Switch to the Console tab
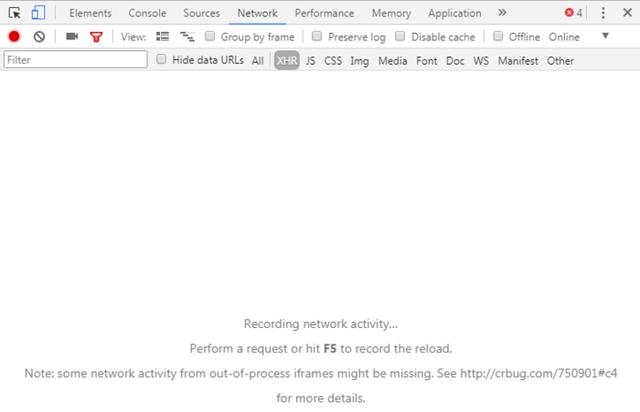640x412 pixels. 147,13
